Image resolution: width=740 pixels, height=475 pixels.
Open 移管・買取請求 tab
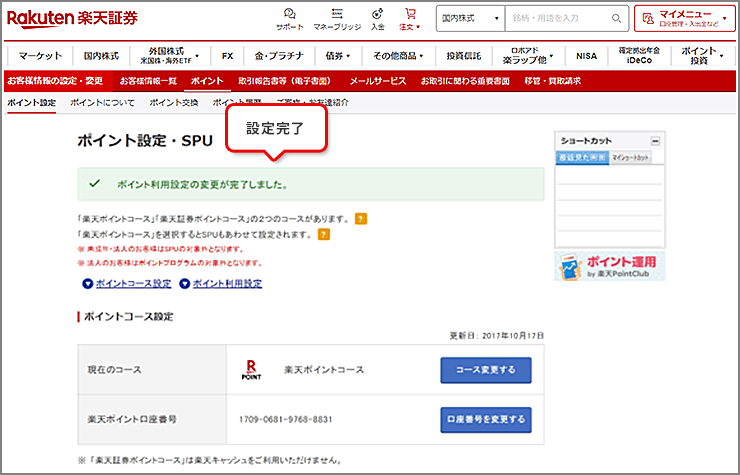tap(553, 81)
